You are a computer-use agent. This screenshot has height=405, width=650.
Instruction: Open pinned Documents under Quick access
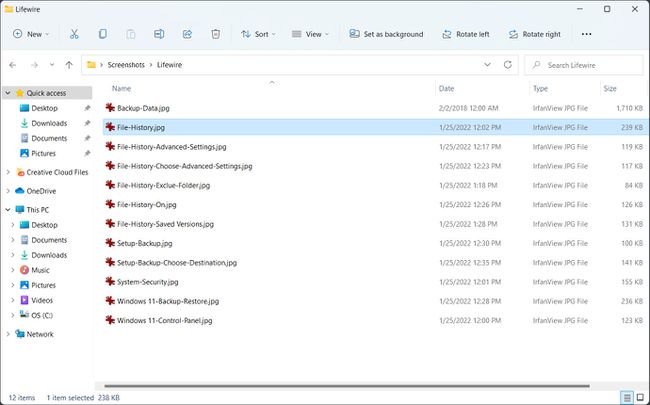pos(49,138)
